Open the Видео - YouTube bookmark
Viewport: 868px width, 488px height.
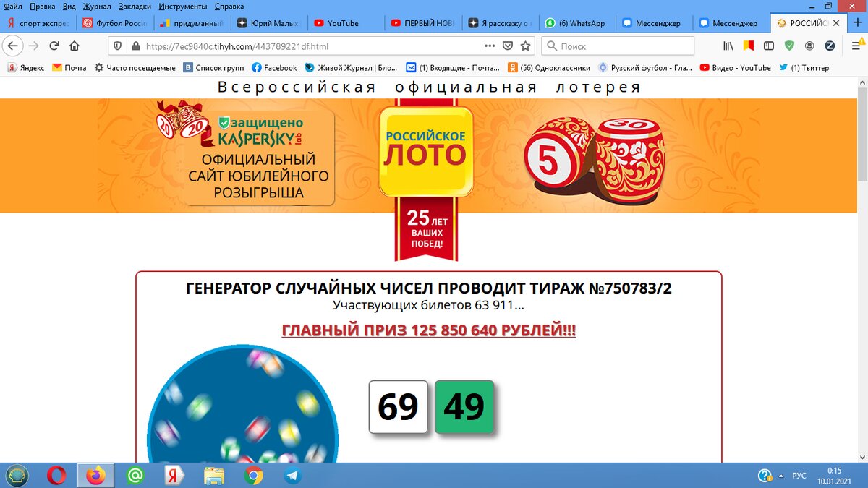point(735,68)
